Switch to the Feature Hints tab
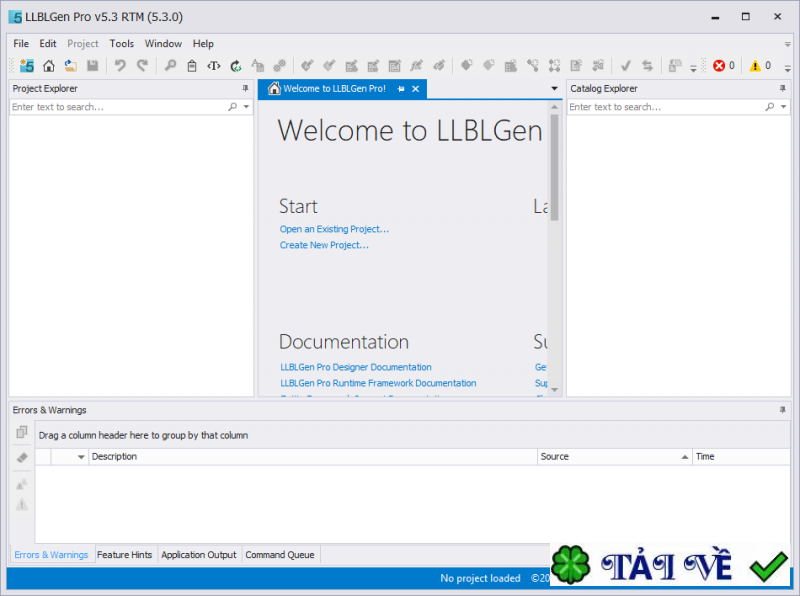The image size is (800, 596). 124,555
